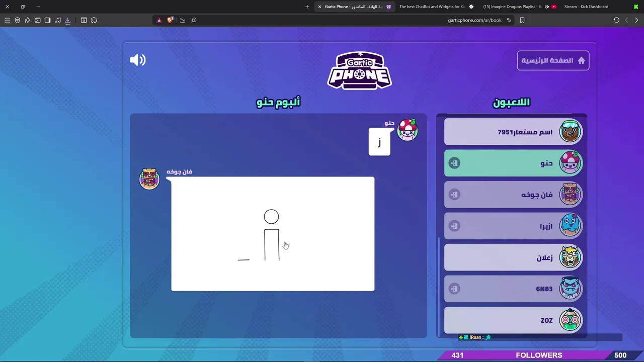The height and width of the screenshot is (362, 644).
Task: Click the site settings icon beside URL
Action: pyautogui.click(x=509, y=20)
